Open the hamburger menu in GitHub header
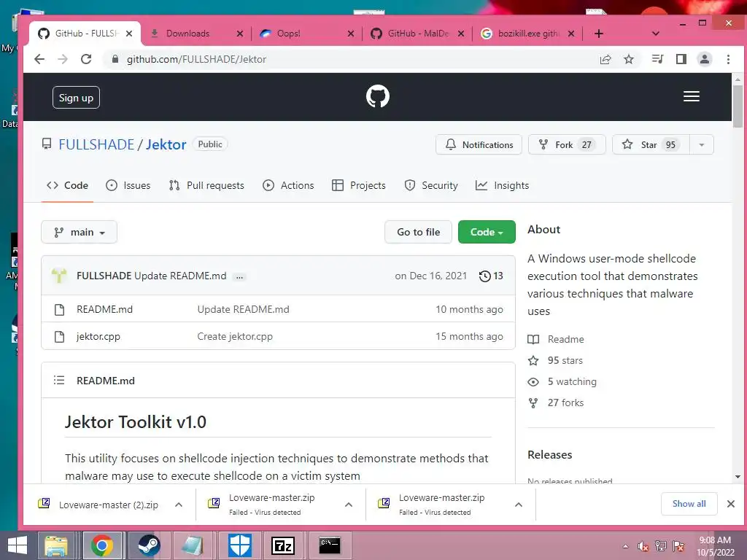Image resolution: width=747 pixels, height=560 pixels. [x=692, y=96]
